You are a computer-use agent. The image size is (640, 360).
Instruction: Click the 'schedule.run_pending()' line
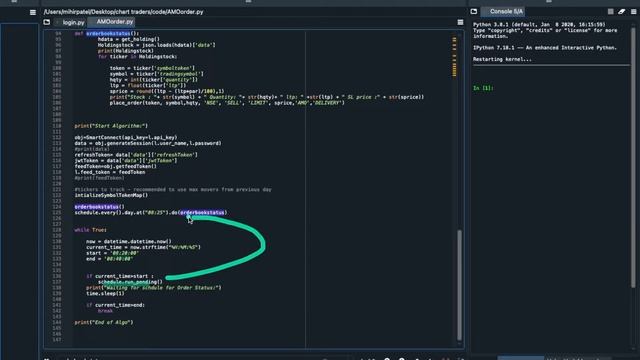pyautogui.click(x=130, y=282)
